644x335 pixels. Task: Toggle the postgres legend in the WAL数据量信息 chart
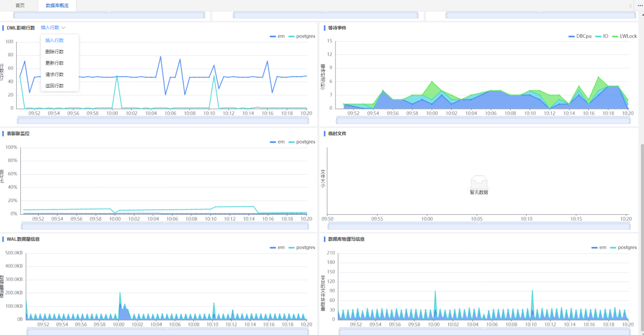coord(302,248)
